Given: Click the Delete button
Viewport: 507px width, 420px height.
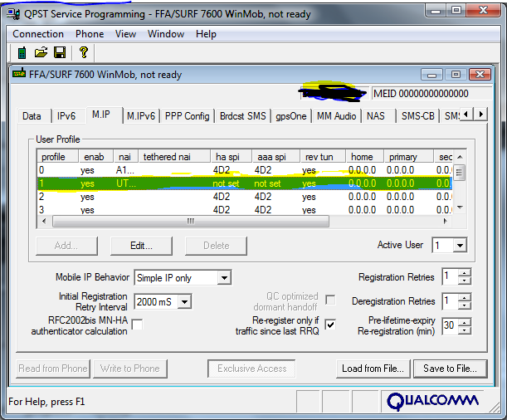Looking at the screenshot, I should point(216,246).
